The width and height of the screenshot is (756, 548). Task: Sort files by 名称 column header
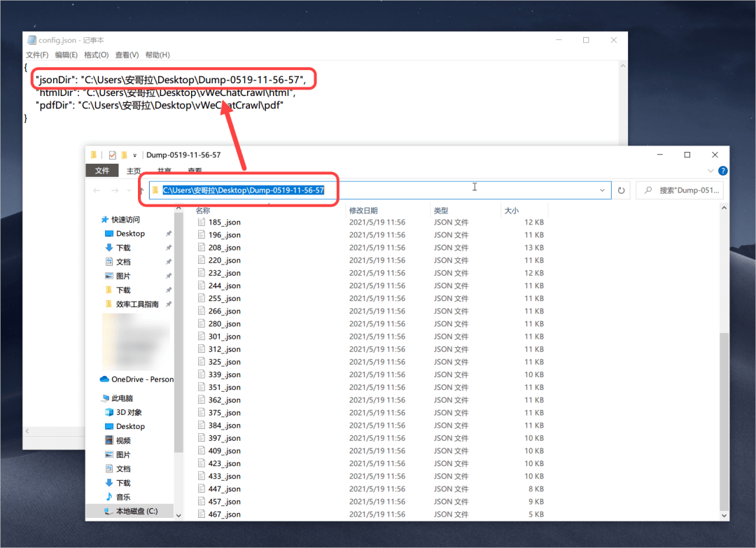tap(203, 211)
